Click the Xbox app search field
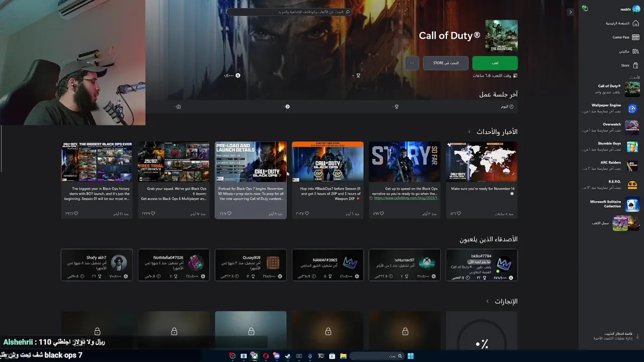Image resolution: width=644 pixels, height=362 pixels. click(289, 12)
